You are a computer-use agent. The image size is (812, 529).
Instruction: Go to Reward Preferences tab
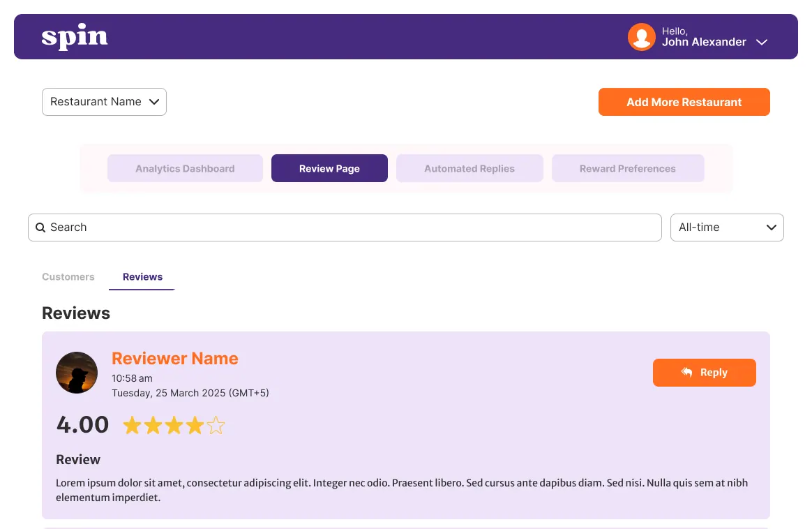[628, 168]
